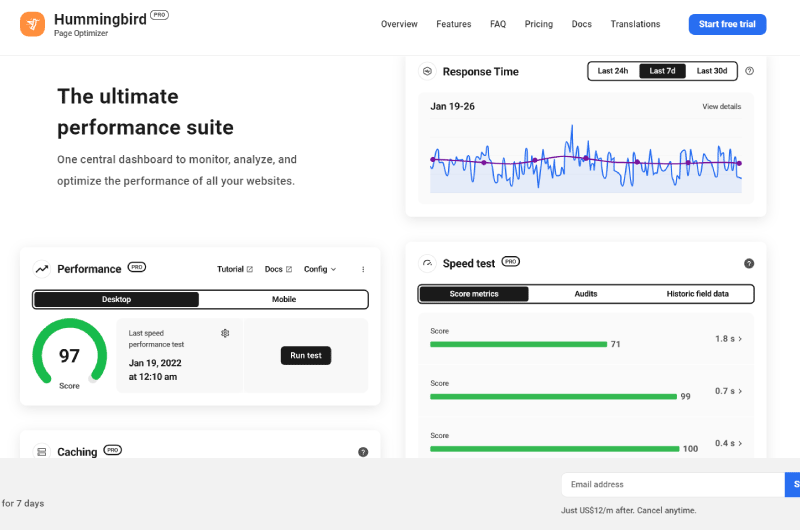Image resolution: width=800 pixels, height=530 pixels.
Task: Open the Score metrics tab
Action: click(x=474, y=294)
